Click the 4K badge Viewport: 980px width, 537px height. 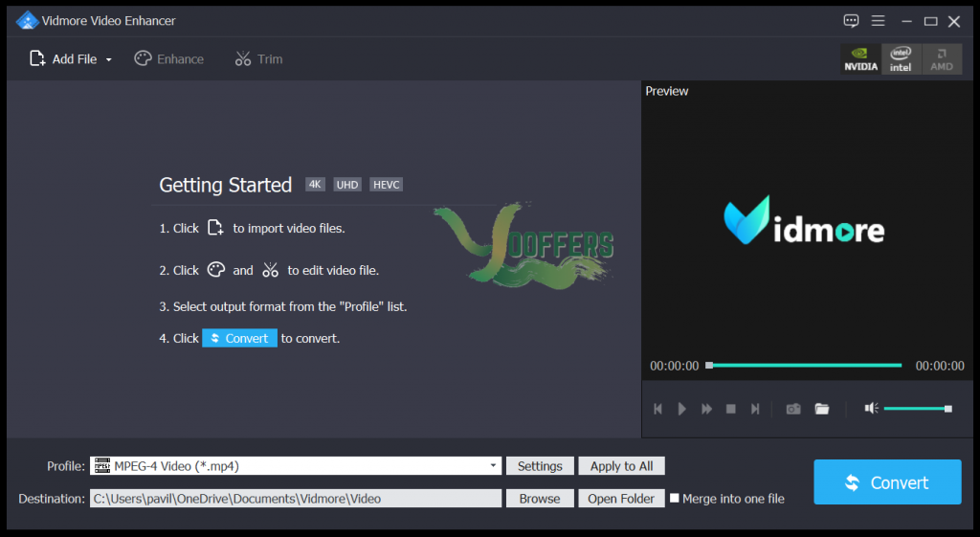[x=315, y=185]
